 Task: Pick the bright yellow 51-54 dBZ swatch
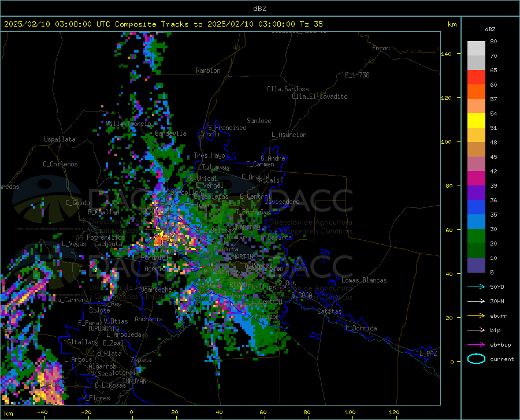(x=476, y=121)
